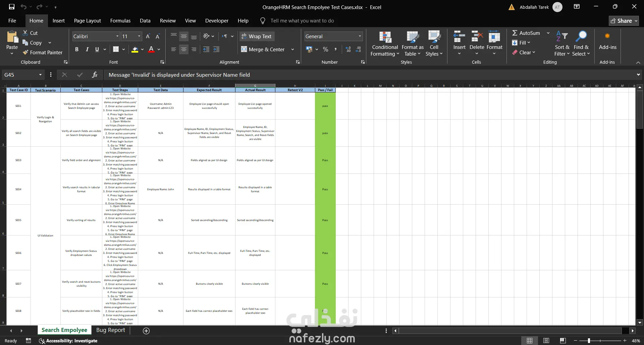Expand the formula bar

(x=638, y=75)
